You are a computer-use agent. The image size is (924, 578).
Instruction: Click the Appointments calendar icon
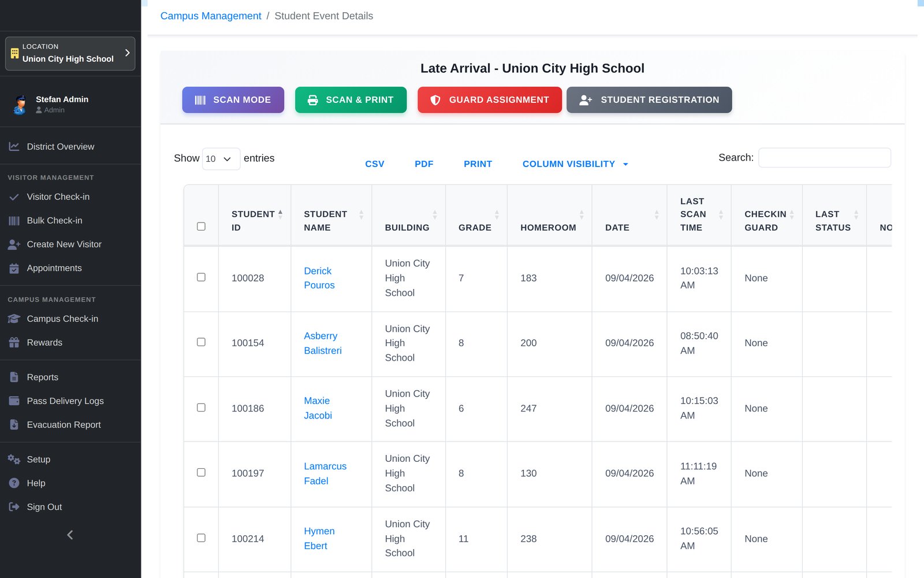click(14, 268)
